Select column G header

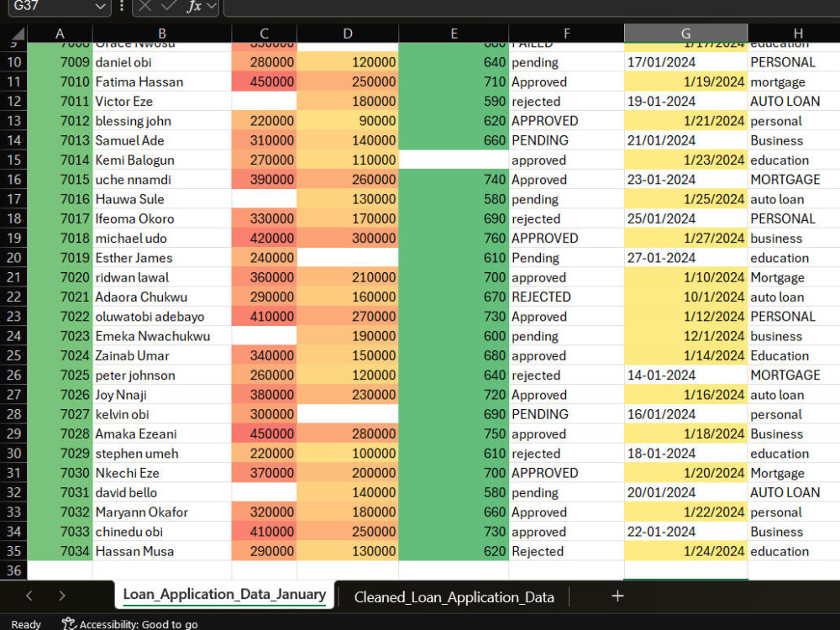[x=685, y=34]
